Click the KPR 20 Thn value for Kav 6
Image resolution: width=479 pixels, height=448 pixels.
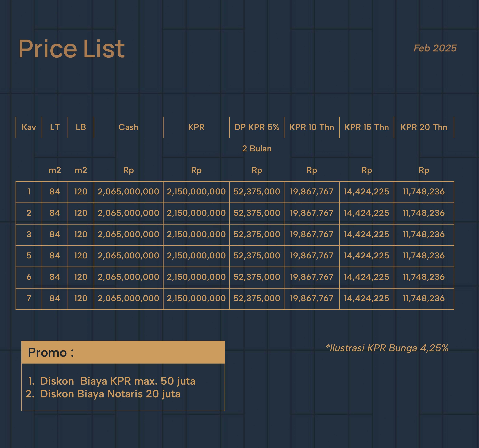[424, 277]
